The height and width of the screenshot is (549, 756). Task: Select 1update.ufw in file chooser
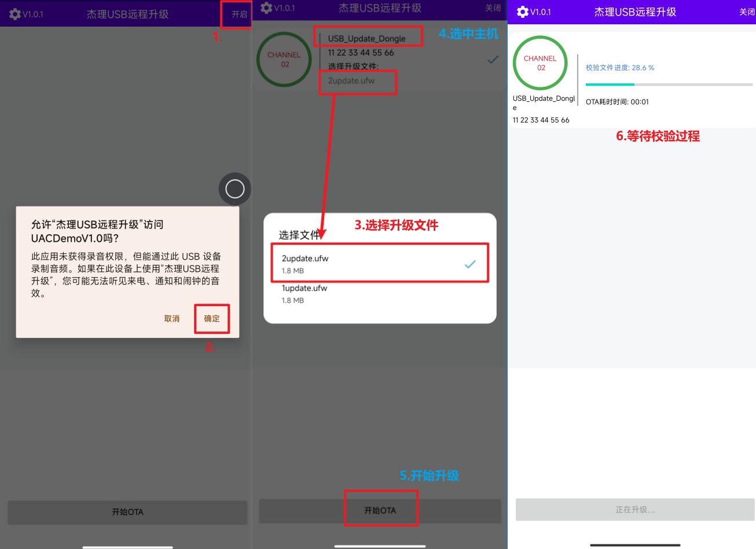380,294
